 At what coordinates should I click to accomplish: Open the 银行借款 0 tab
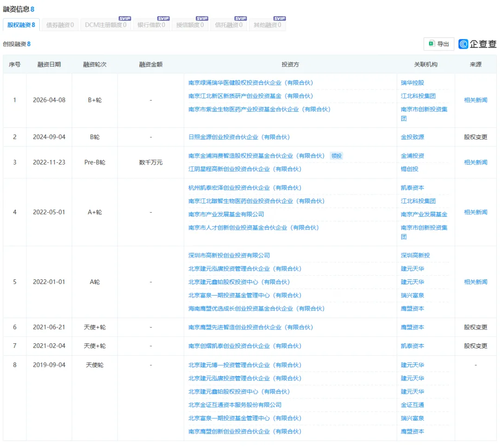[151, 25]
